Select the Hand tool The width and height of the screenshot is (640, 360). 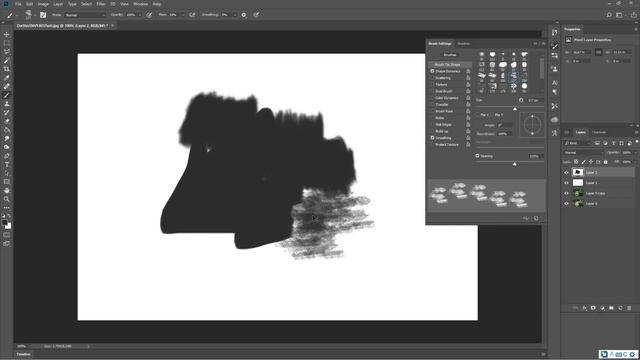(7, 191)
